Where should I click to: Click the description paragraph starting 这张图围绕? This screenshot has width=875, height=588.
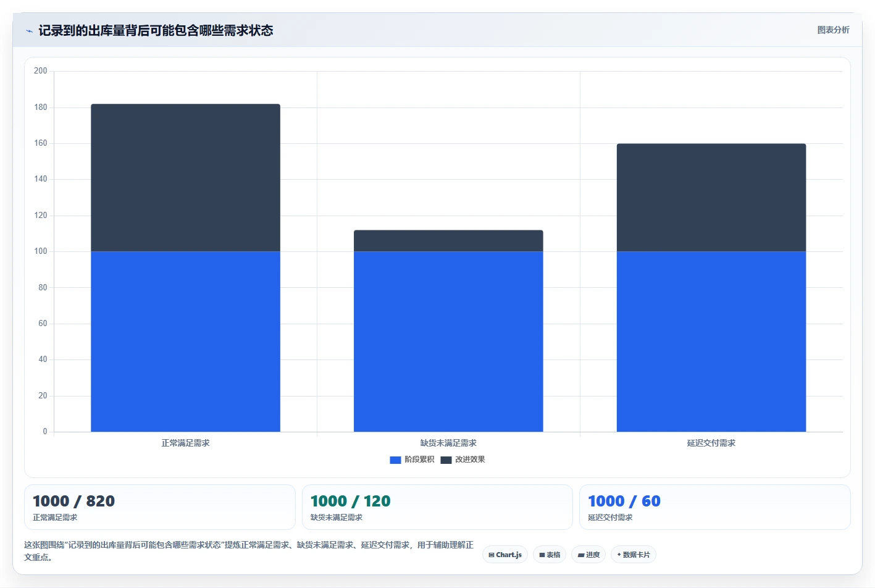249,551
